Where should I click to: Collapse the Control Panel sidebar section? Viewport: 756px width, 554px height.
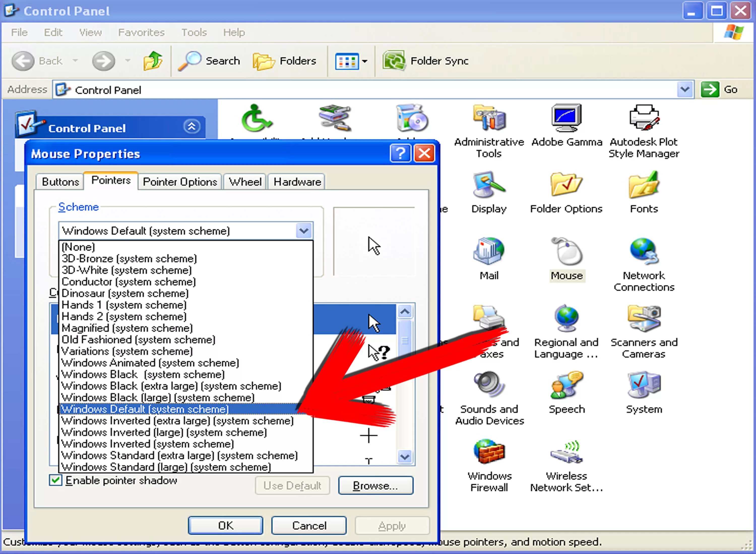pyautogui.click(x=192, y=127)
